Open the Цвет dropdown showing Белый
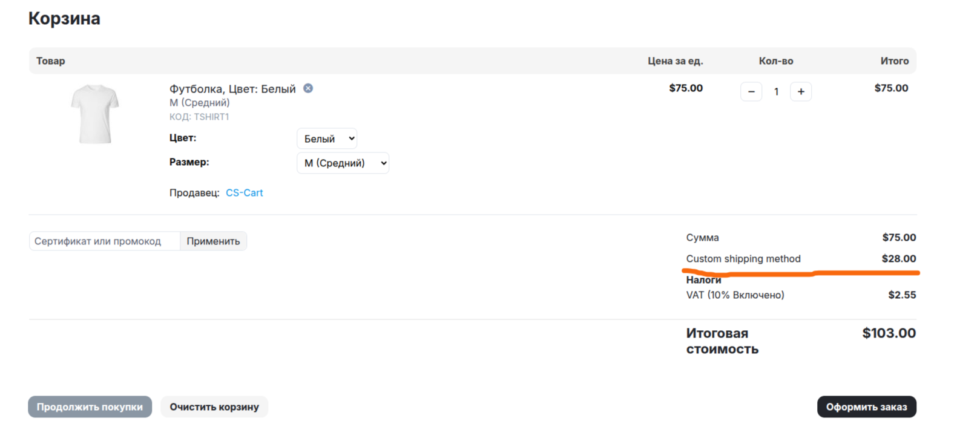Screen dimensions: 980x447 (327, 139)
